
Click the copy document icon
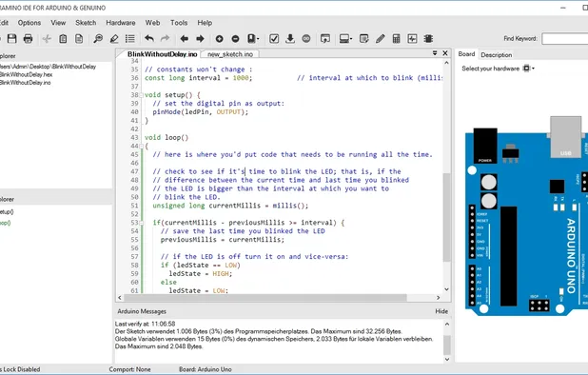tap(79, 39)
